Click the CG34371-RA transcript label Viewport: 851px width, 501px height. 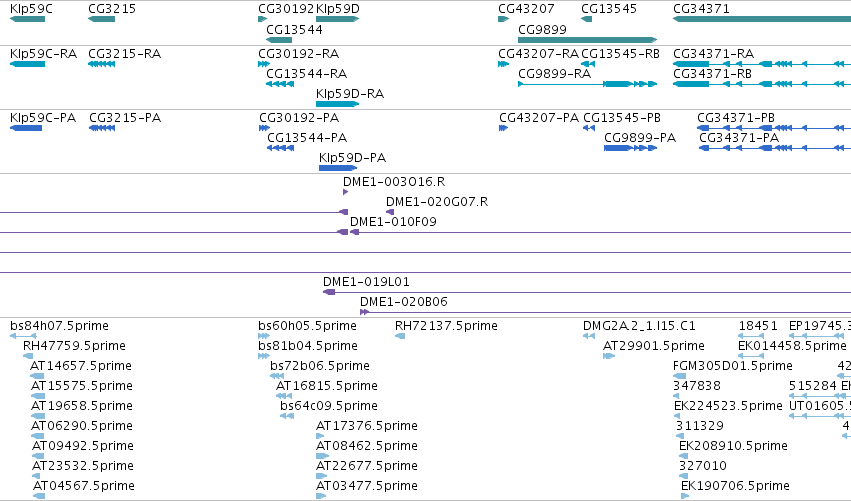pyautogui.click(x=714, y=54)
